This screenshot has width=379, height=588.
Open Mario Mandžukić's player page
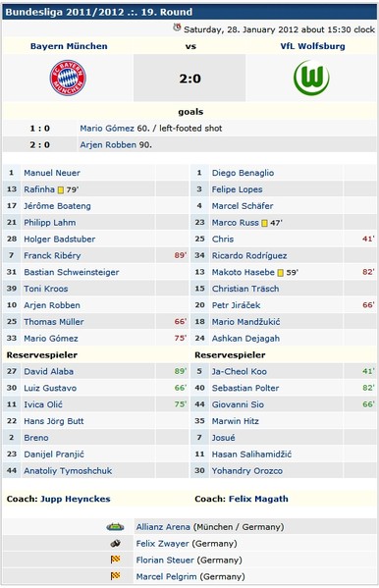coord(245,322)
